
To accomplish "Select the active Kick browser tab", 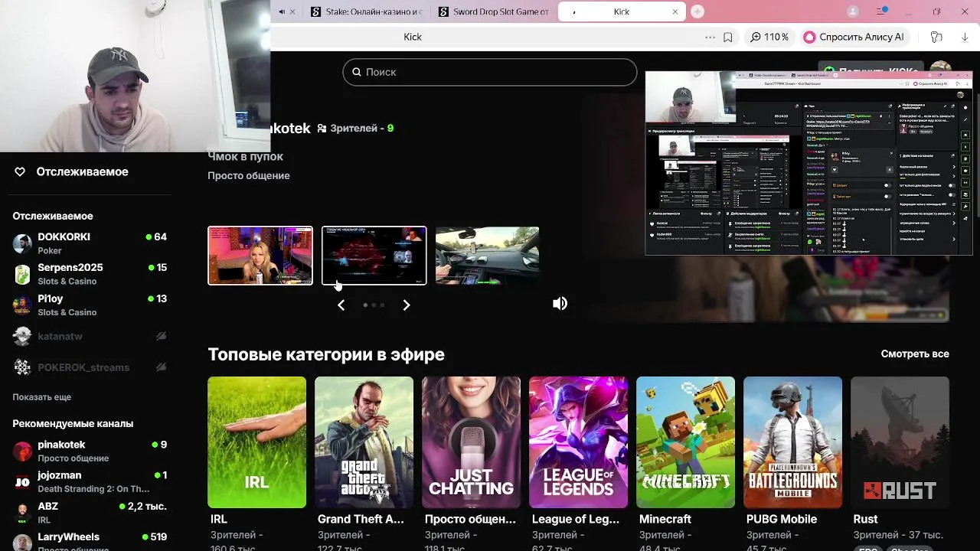I will 621,11.
